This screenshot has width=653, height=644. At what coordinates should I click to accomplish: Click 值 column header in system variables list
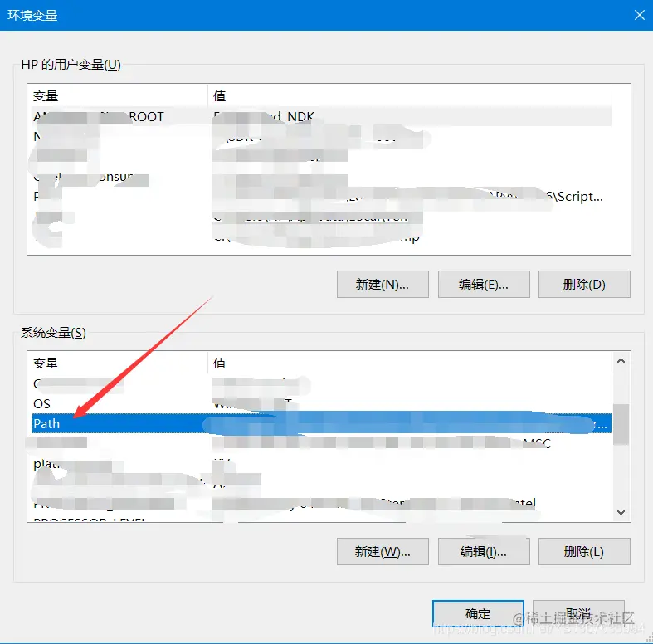410,363
